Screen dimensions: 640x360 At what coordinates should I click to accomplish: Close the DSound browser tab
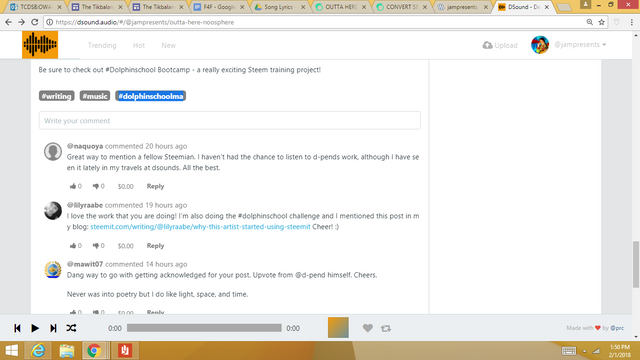(x=547, y=7)
